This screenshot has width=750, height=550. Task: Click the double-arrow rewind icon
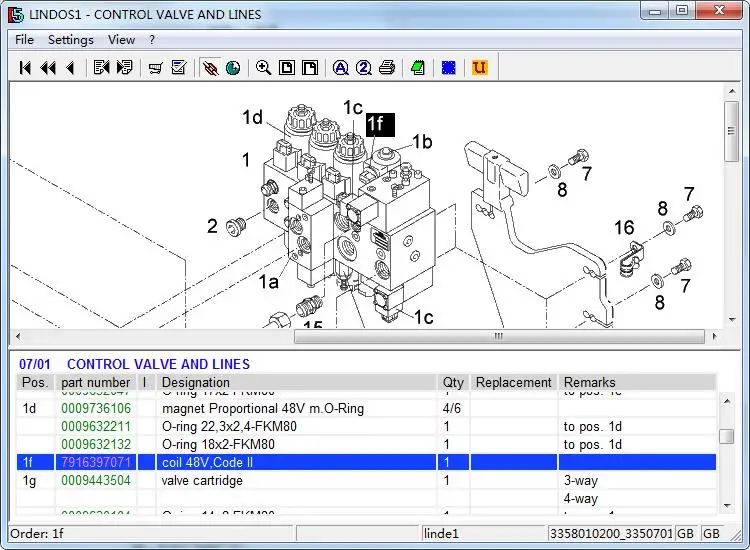click(x=48, y=68)
